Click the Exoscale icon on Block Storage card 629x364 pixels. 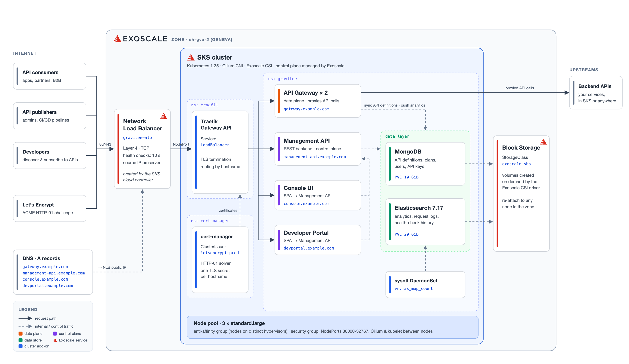[x=543, y=142]
